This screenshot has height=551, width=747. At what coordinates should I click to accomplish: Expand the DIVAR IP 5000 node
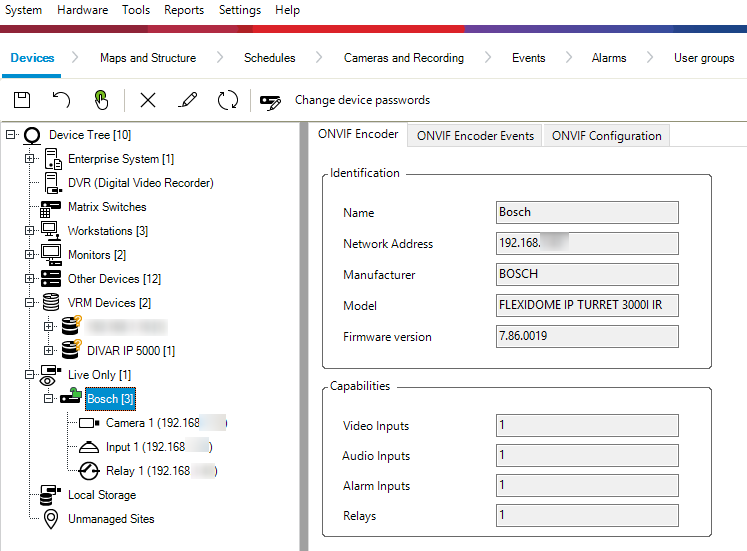pos(49,351)
